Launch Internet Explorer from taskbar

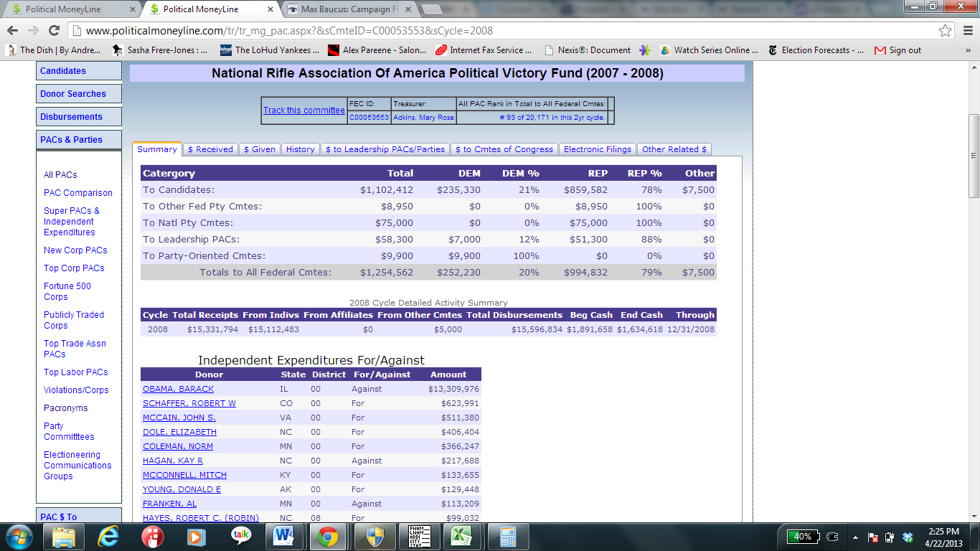[x=108, y=536]
